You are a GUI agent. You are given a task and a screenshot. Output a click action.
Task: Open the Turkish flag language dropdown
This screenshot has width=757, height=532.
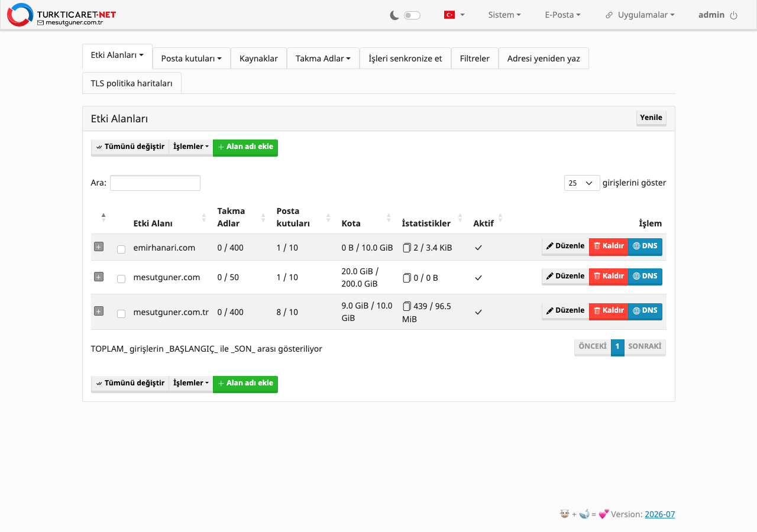click(x=454, y=15)
